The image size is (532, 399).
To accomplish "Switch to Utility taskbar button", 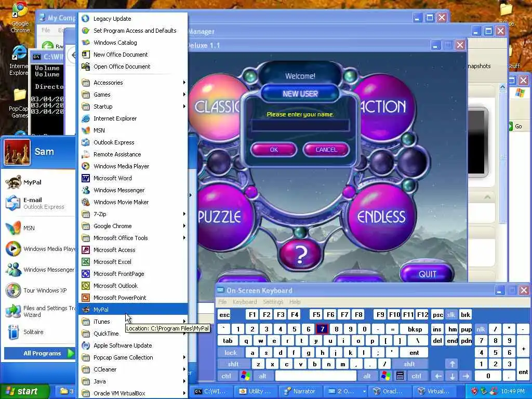I will (256, 391).
